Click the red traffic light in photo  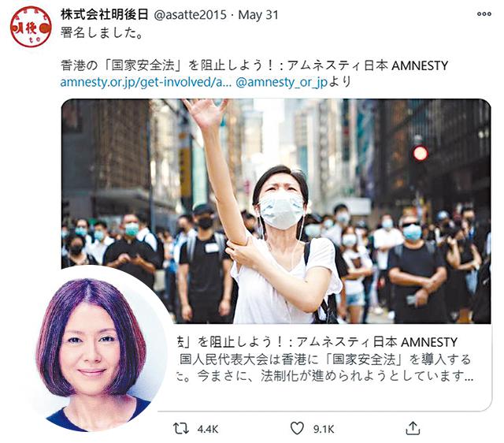click(x=420, y=153)
